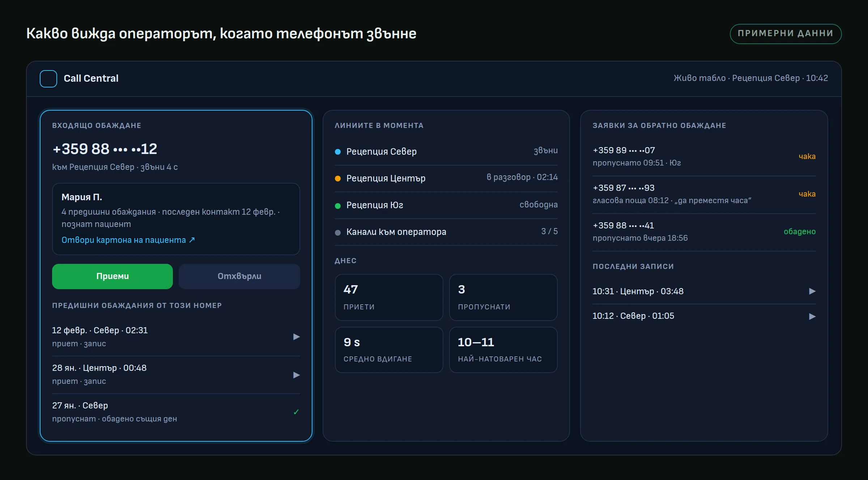Open the 9 s СРЕДНО ВДИГАНЕ card
The height and width of the screenshot is (480, 868).
pos(389,350)
